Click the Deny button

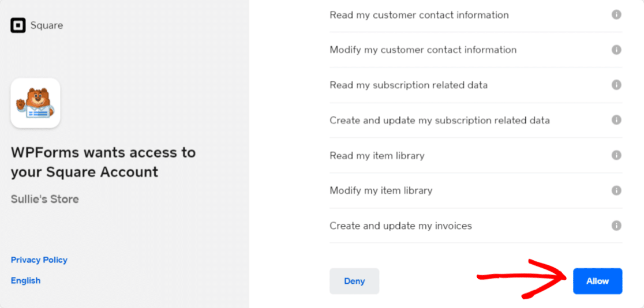click(354, 281)
